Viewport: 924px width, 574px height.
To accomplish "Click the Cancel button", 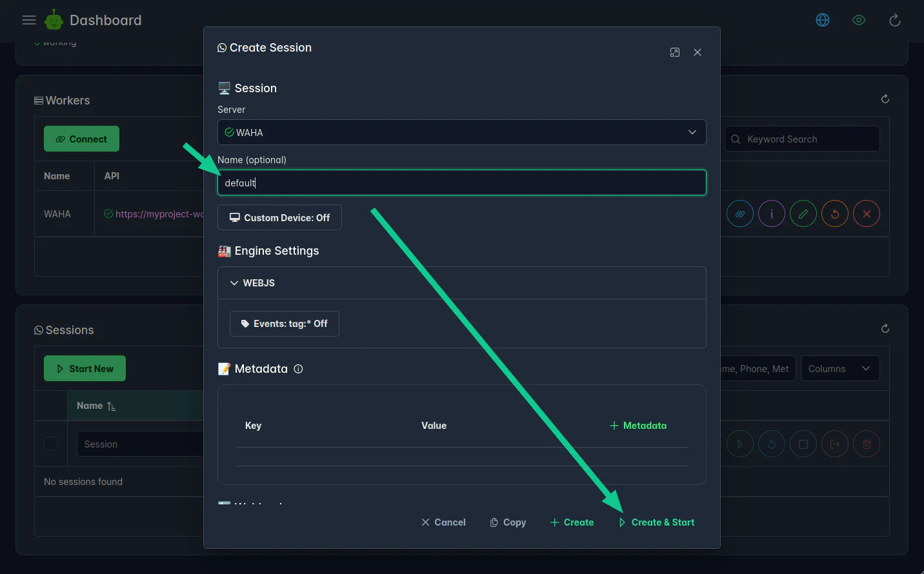I will point(443,522).
